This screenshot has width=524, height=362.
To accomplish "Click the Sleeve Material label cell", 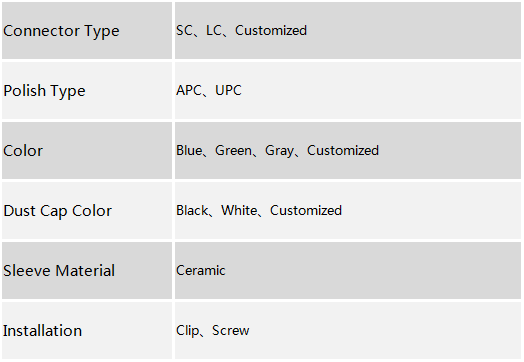I will 87,270.
